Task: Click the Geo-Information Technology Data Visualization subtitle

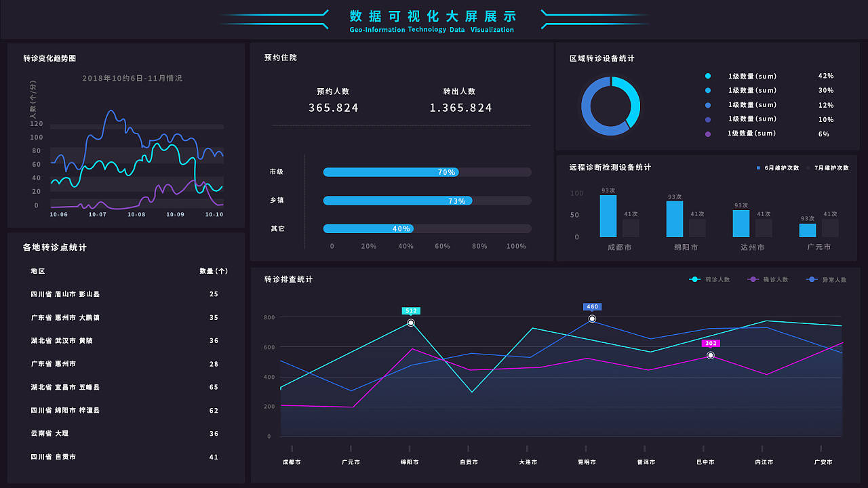Action: pos(432,30)
